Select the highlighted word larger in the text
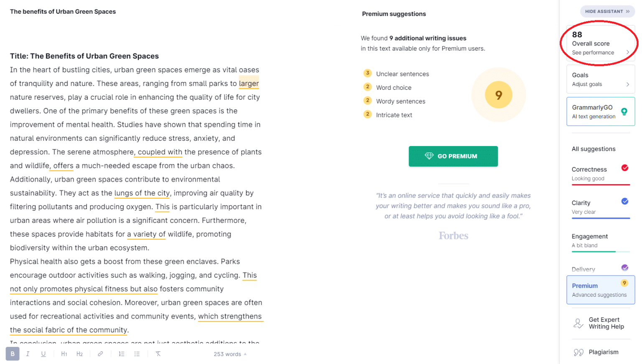 click(249, 83)
